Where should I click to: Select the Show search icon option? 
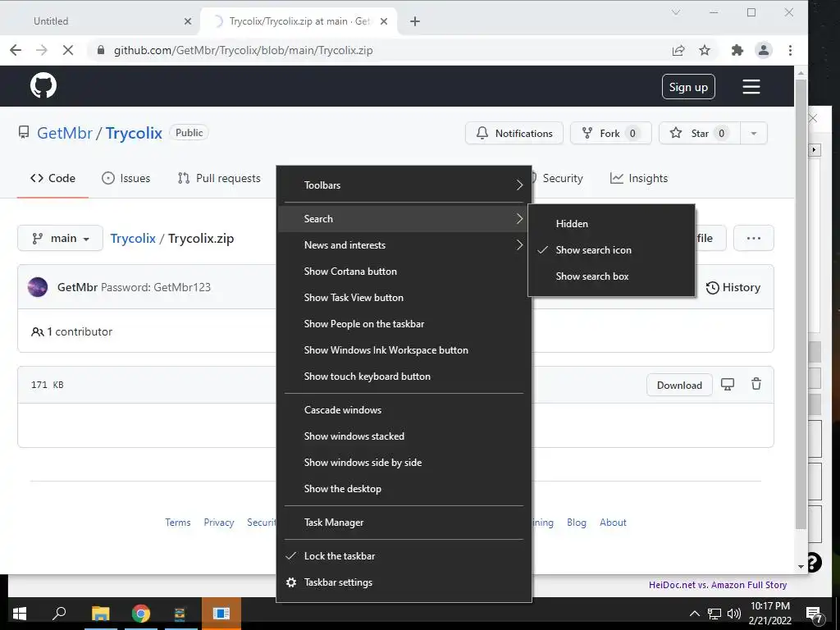[611, 250]
